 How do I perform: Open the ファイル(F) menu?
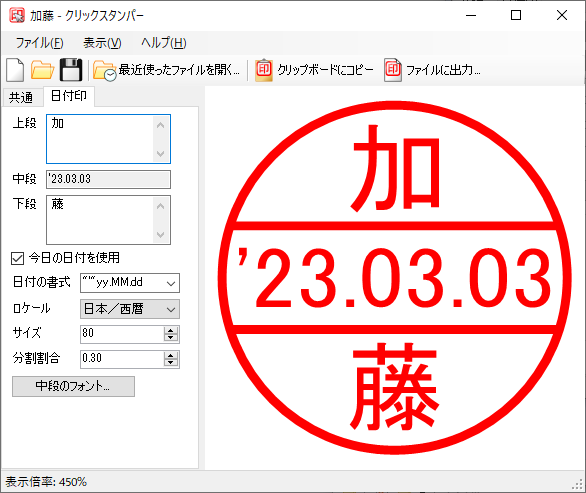pos(39,43)
